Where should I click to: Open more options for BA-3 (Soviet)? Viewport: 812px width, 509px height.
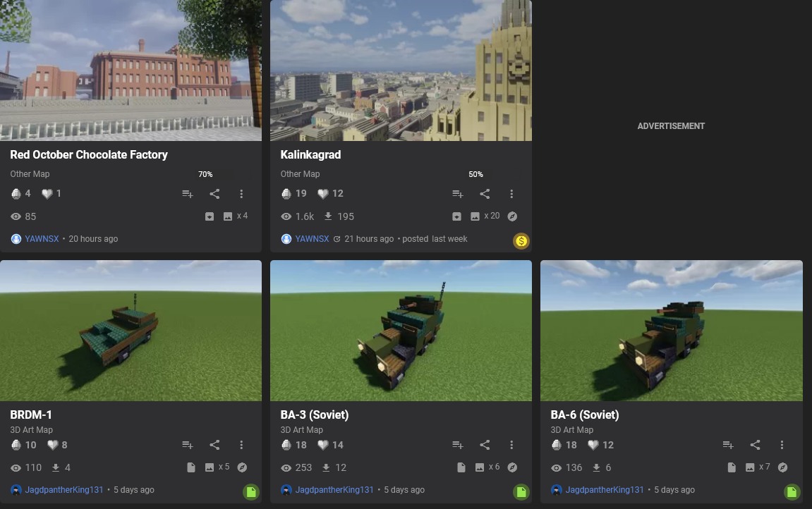coord(511,445)
